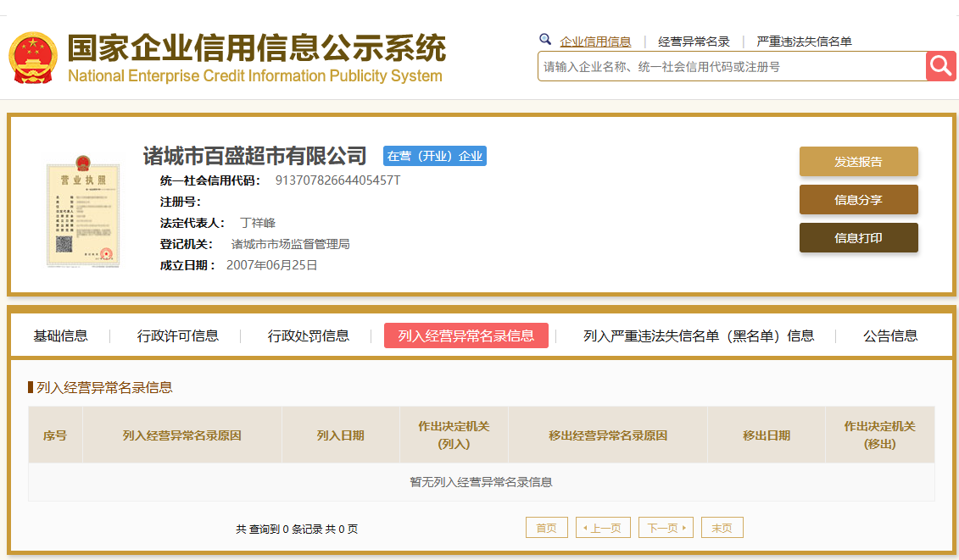Click the 共 查询到 0 条记录 共 0 页 text
The width and height of the screenshot is (959, 560).
pos(298,529)
